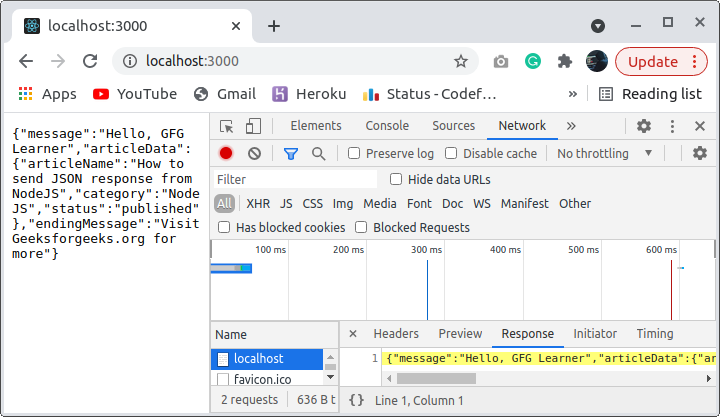Open the Gmail bookmark

pyautogui.click(x=225, y=94)
